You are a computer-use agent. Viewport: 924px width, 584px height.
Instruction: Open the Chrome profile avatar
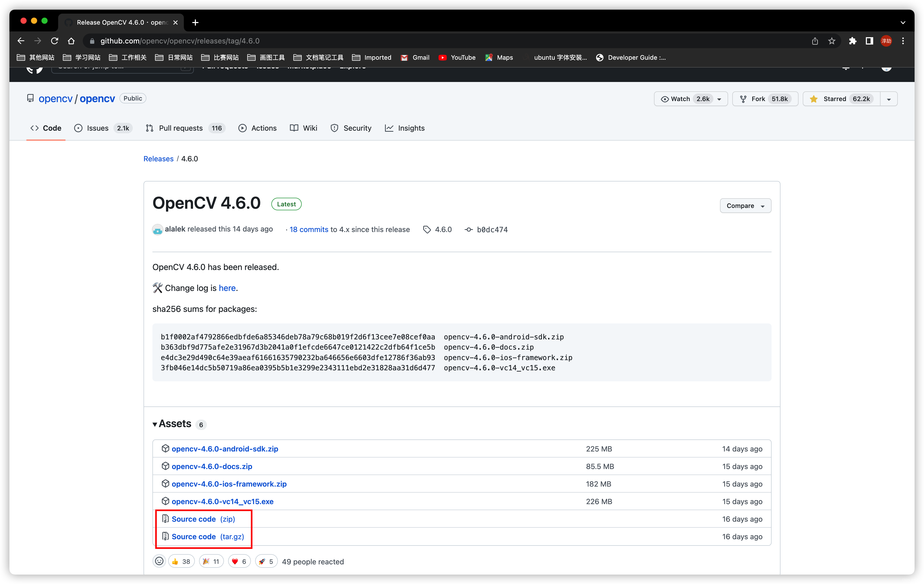tap(886, 41)
